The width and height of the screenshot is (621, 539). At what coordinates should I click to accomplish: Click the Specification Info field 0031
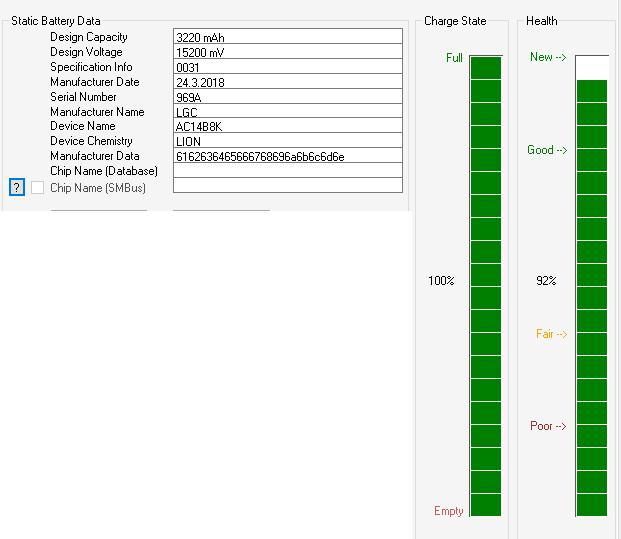pos(288,67)
